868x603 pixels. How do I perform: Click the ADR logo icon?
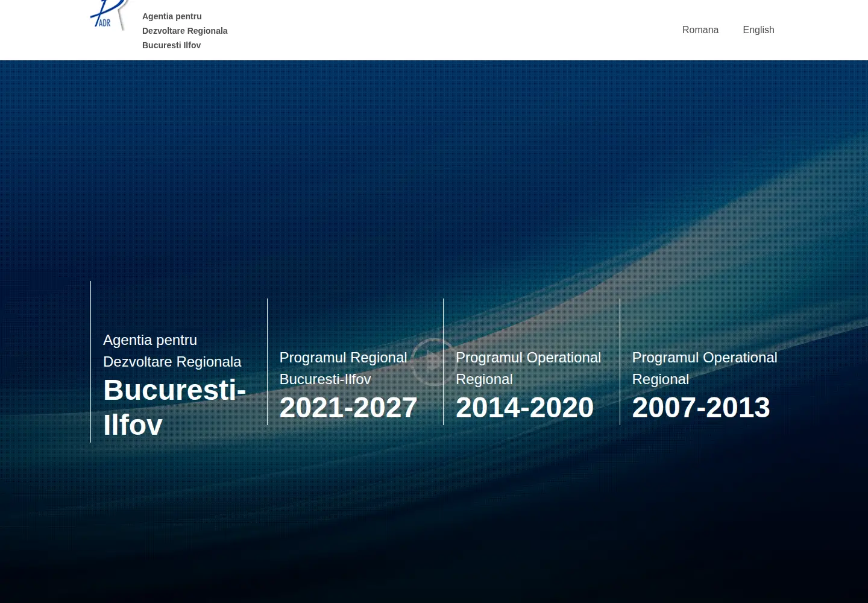[x=110, y=15]
